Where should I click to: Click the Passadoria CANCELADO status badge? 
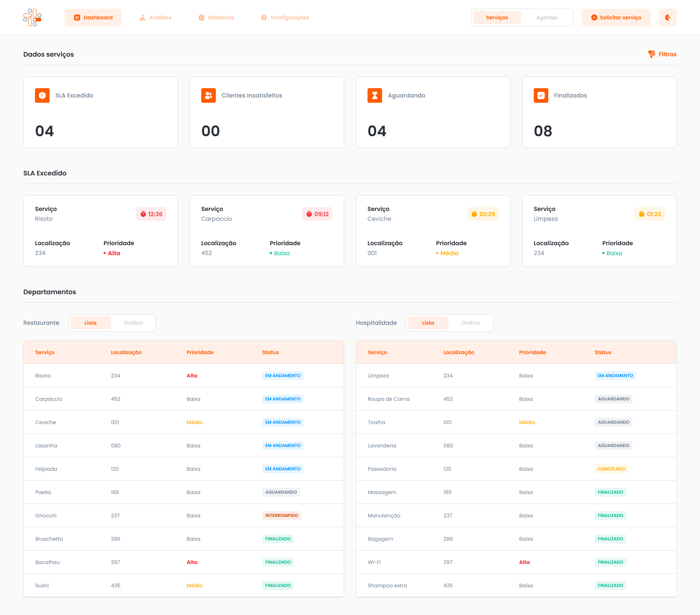[611, 469]
